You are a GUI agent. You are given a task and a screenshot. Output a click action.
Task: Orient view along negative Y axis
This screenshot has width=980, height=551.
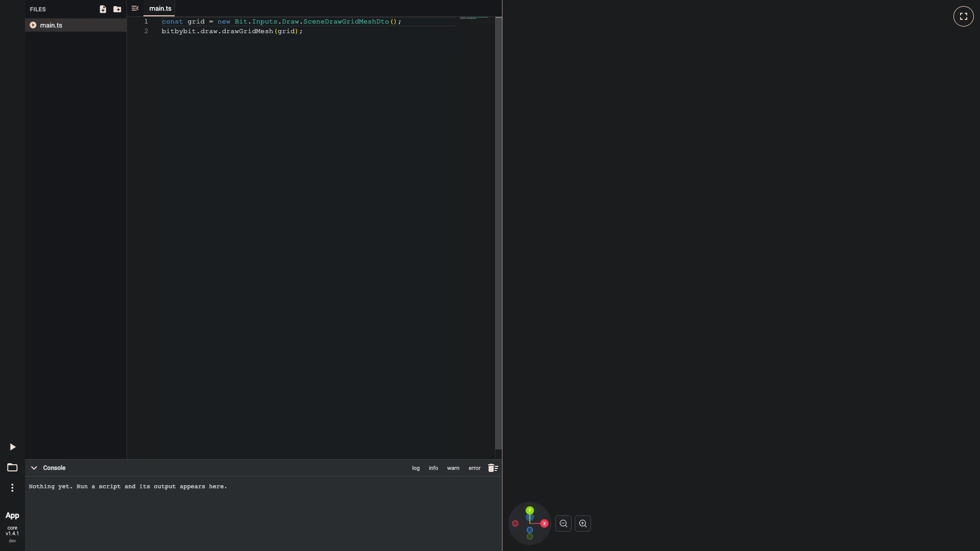[x=530, y=537]
